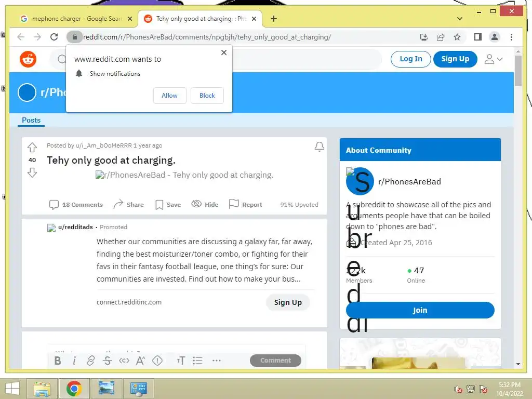Screen dimensions: 532x399
Task: Open the picture viewer taskbar app
Action: coord(107,389)
